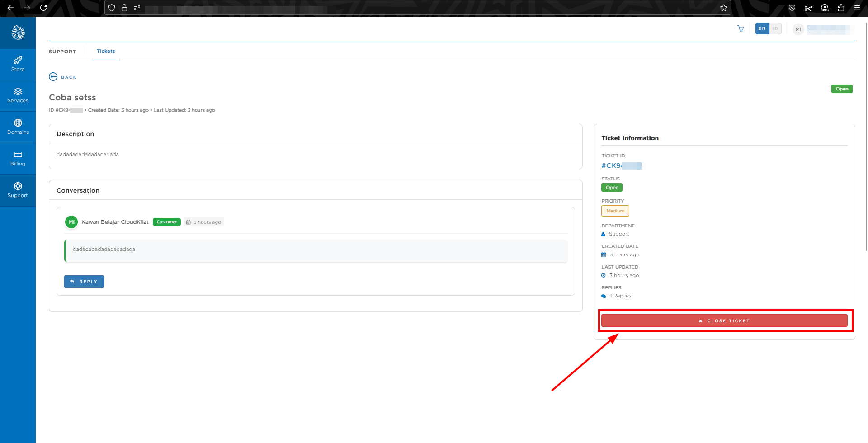The image size is (868, 443).
Task: Switch language to ID
Action: click(x=775, y=28)
